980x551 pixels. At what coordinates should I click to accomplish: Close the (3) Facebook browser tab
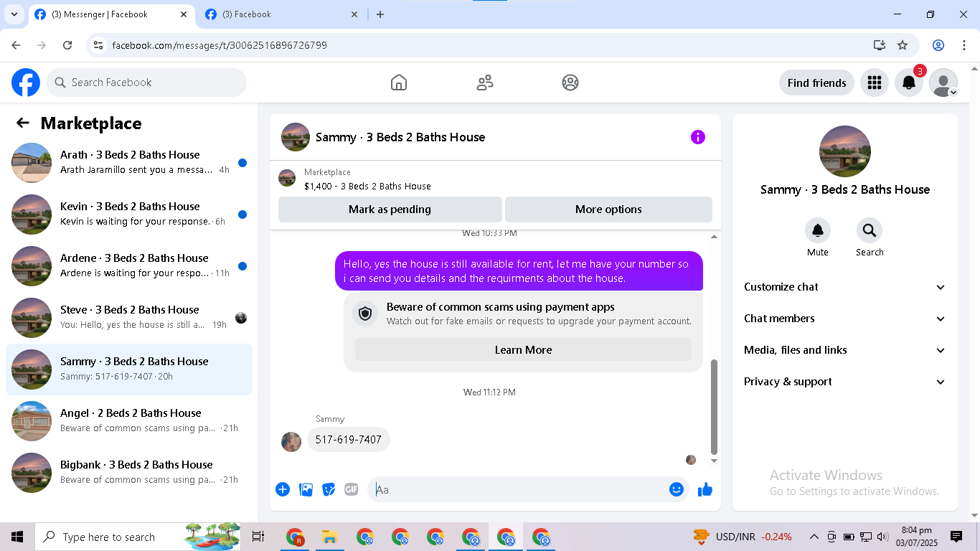click(x=354, y=14)
